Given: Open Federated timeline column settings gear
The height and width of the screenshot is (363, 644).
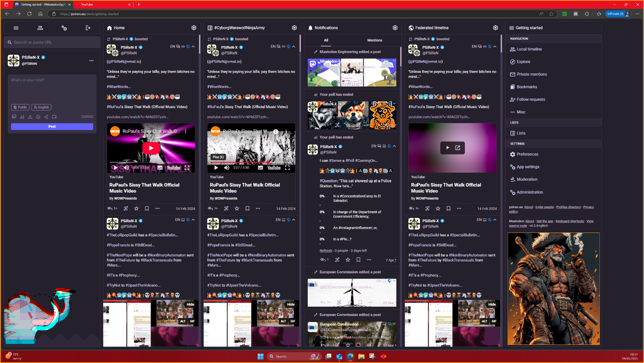Looking at the screenshot, I should pyautogui.click(x=495, y=28).
